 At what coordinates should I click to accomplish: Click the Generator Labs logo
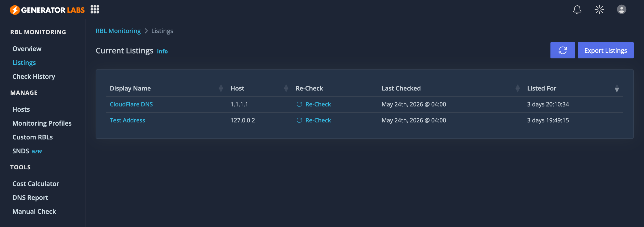[x=47, y=10]
